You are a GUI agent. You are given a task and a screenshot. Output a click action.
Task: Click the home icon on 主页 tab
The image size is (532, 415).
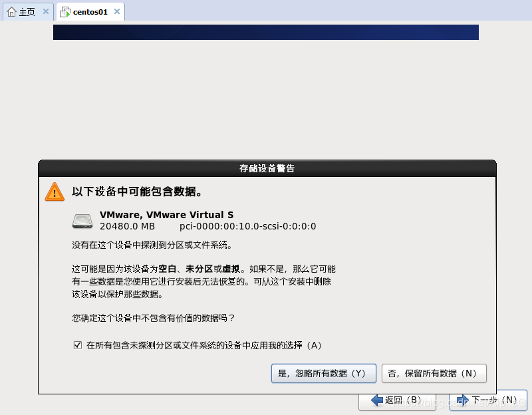tap(11, 12)
